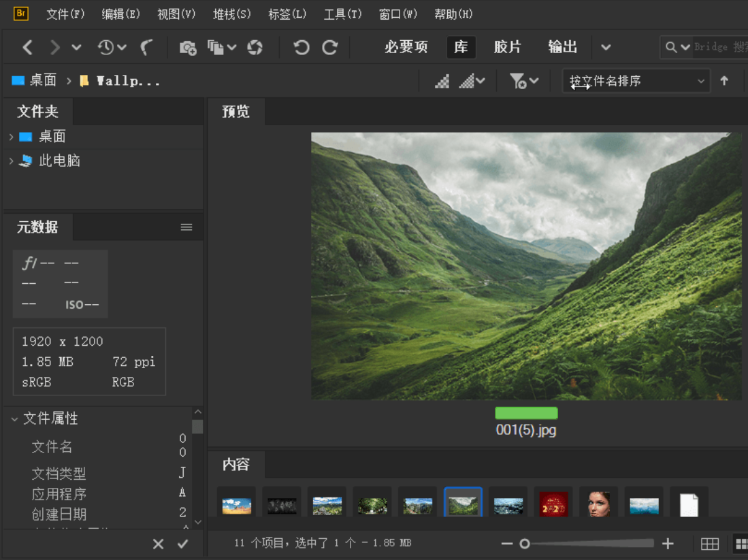Image resolution: width=748 pixels, height=560 pixels.
Task: Click the rotate clockwise icon
Action: click(x=330, y=48)
